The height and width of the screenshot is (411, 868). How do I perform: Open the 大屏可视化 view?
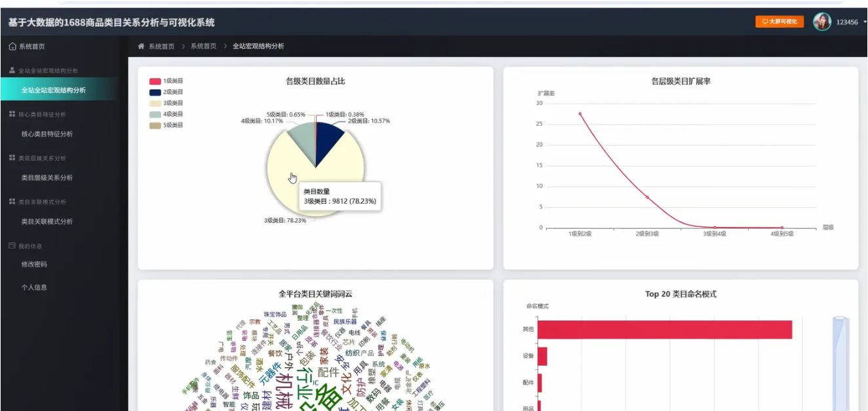(780, 22)
